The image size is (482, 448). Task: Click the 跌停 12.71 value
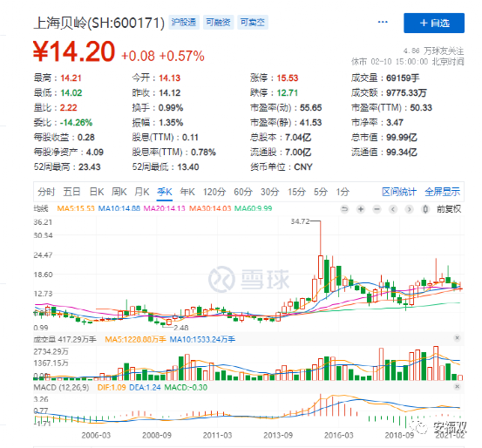tap(288, 93)
